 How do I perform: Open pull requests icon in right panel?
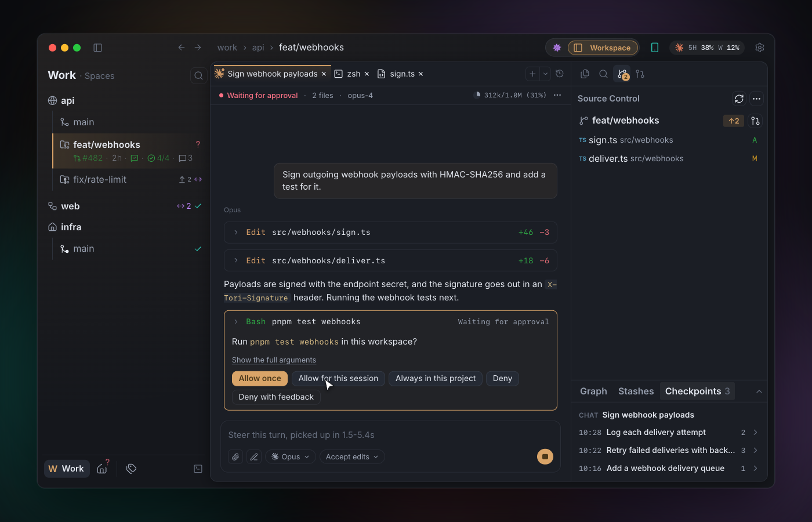pos(640,74)
